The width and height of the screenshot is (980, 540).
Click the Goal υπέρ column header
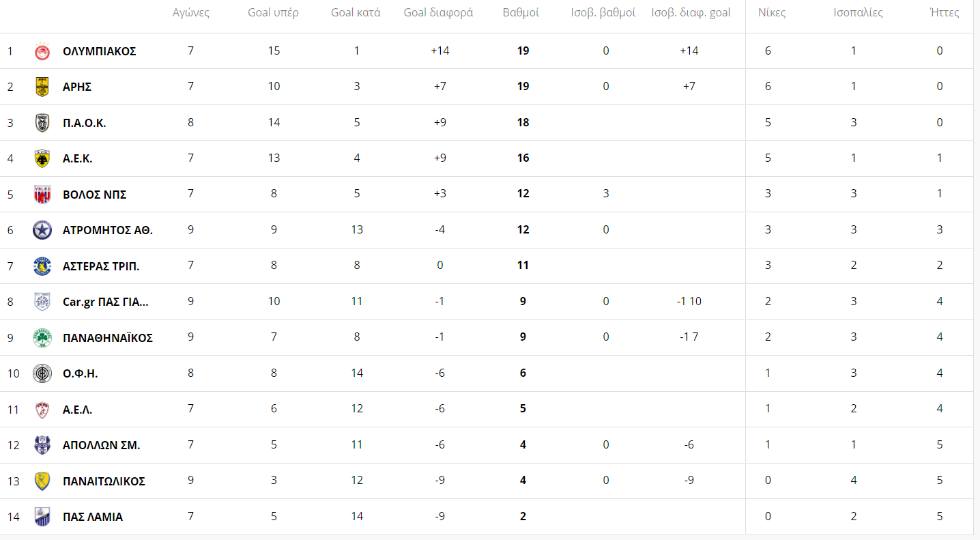pyautogui.click(x=273, y=13)
